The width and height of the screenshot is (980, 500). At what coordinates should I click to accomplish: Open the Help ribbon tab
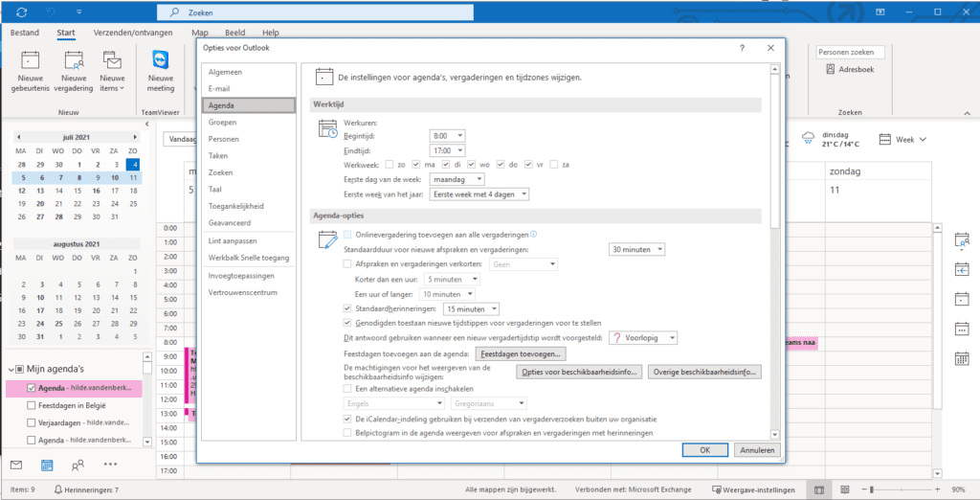(271, 33)
